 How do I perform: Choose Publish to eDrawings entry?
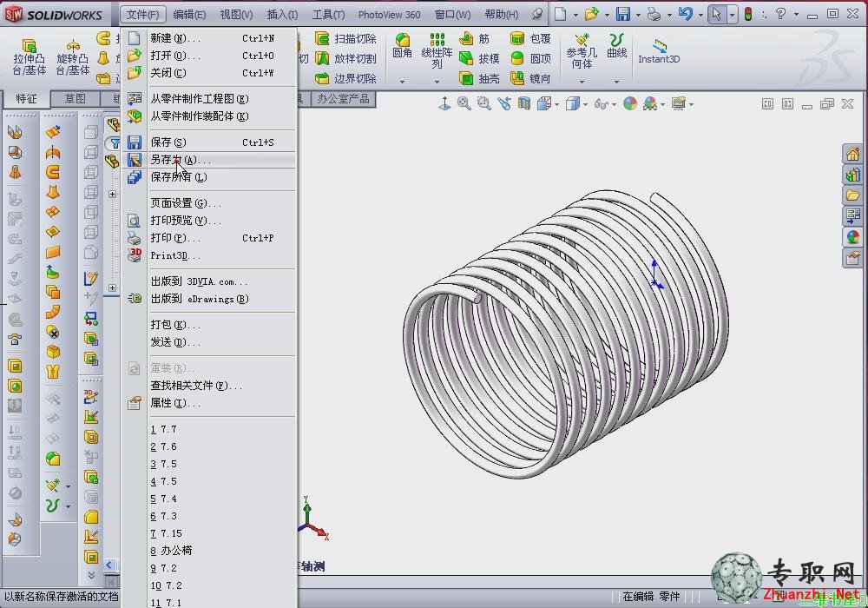[210, 299]
